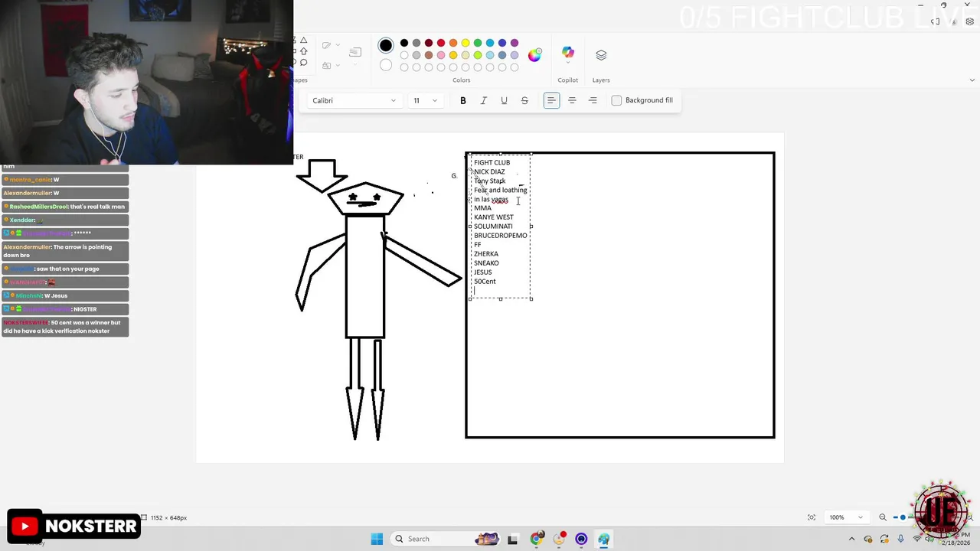This screenshot has height=551, width=980.
Task: Pick the dark blue palette color
Action: pos(502,43)
